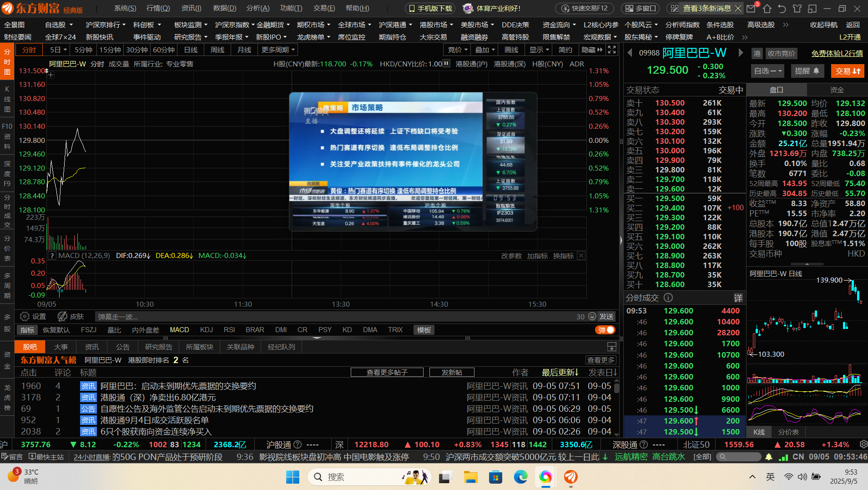Click the 发送 send button
868x490 pixels.
pos(606,317)
